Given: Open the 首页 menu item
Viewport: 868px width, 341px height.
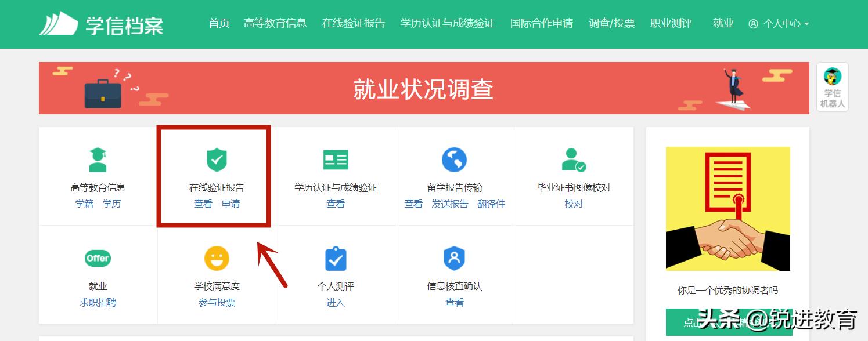Looking at the screenshot, I should pos(219,24).
